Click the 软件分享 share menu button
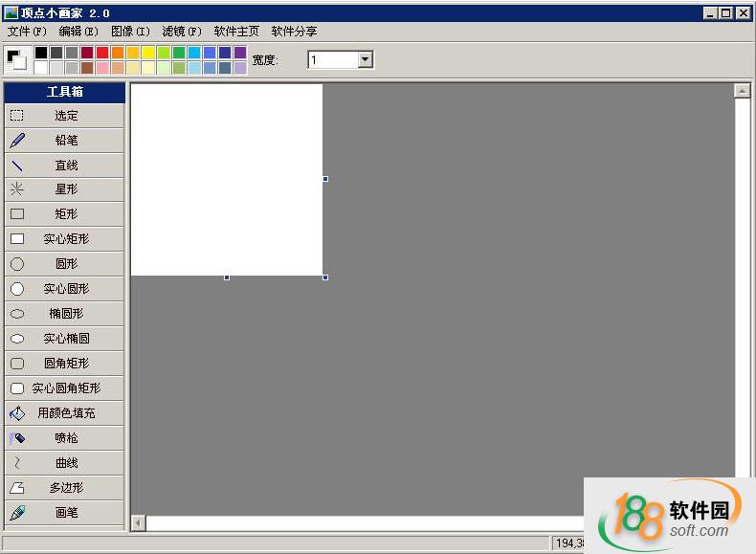This screenshot has width=756, height=554. (294, 32)
